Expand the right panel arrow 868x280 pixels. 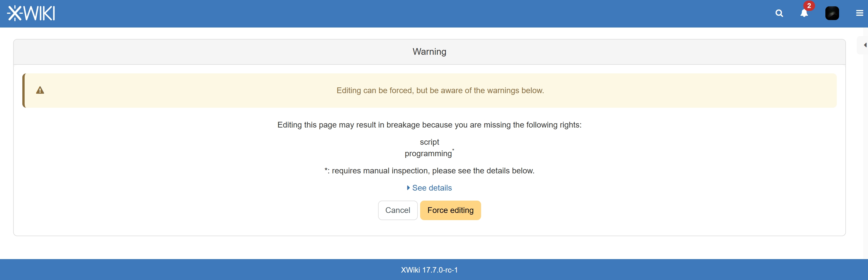864,45
